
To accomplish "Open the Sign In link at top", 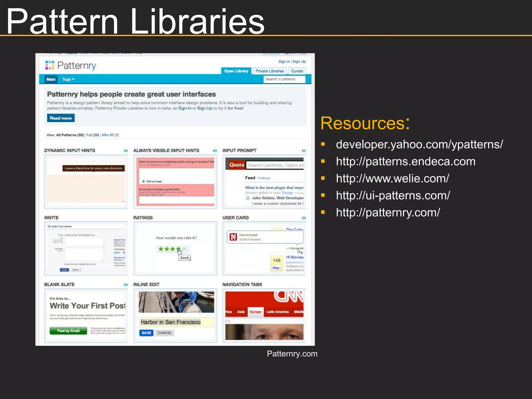I will tap(284, 62).
